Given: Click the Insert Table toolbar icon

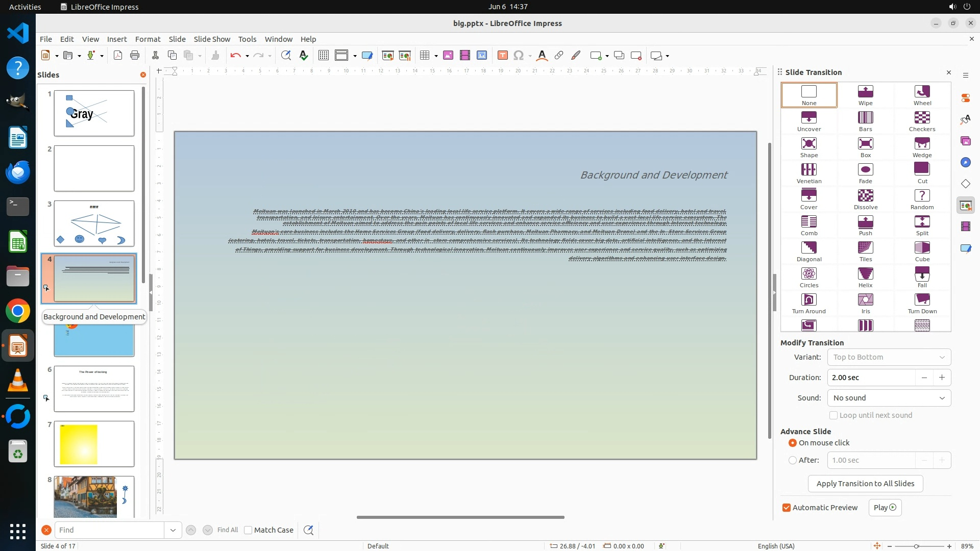Looking at the screenshot, I should click(x=425, y=56).
